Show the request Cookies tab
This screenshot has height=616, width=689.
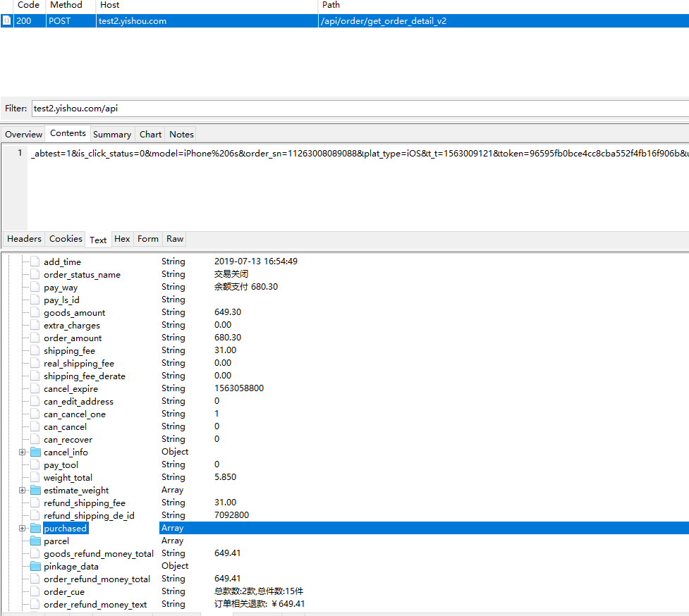[66, 239]
